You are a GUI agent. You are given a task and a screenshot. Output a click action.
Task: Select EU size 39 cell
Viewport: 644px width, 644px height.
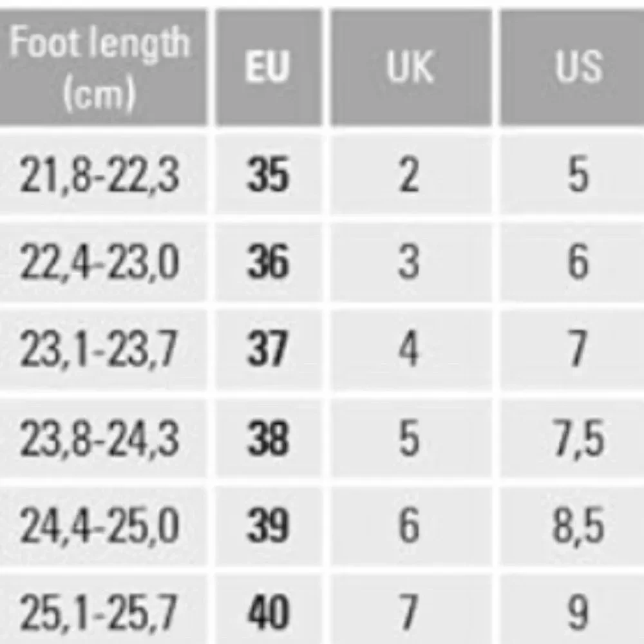(x=269, y=526)
